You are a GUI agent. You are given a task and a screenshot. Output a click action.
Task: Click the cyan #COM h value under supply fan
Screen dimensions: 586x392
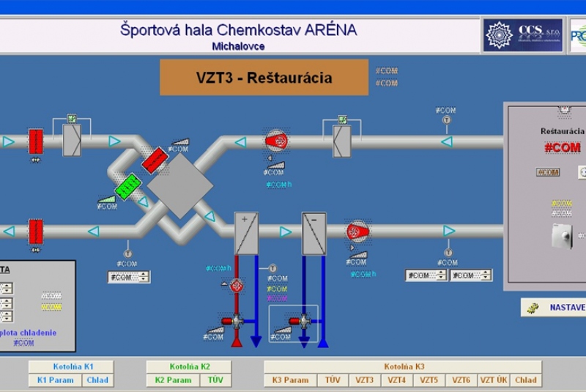coord(363,274)
